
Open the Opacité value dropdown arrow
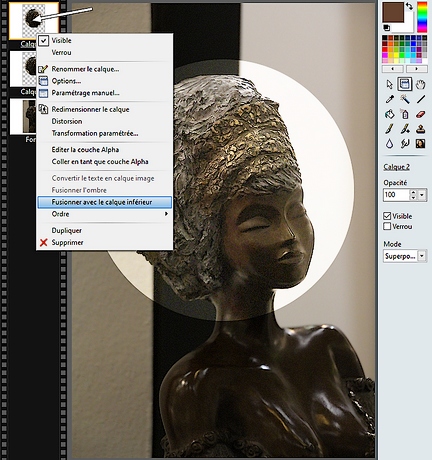(422, 195)
